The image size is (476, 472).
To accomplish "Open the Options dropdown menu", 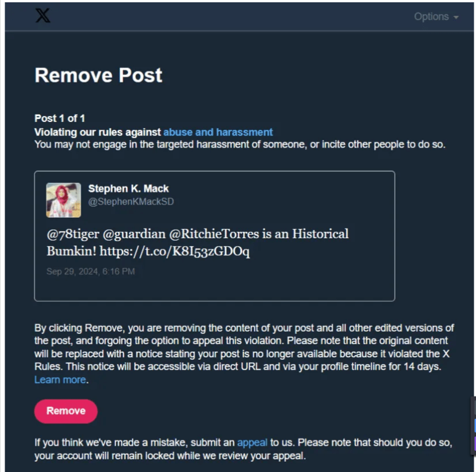I will pyautogui.click(x=436, y=17).
